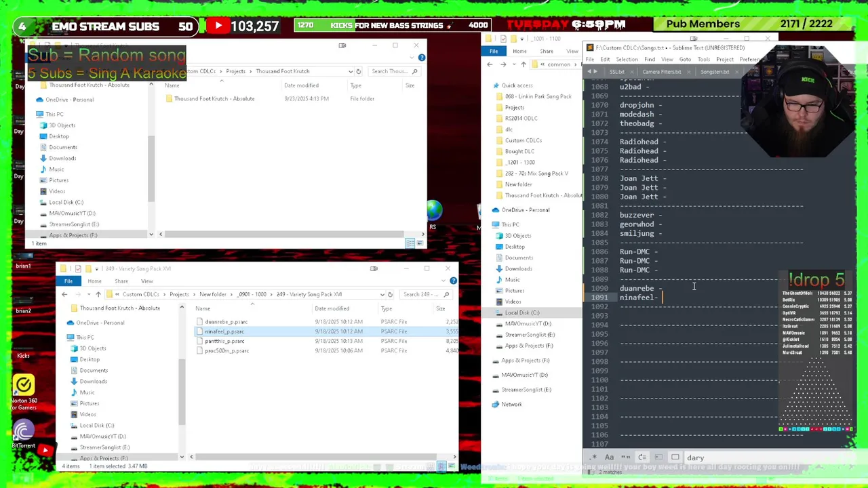Select Network in the _1001 - 1100 window sidebar
Image resolution: width=868 pixels, height=488 pixels.
pos(511,405)
